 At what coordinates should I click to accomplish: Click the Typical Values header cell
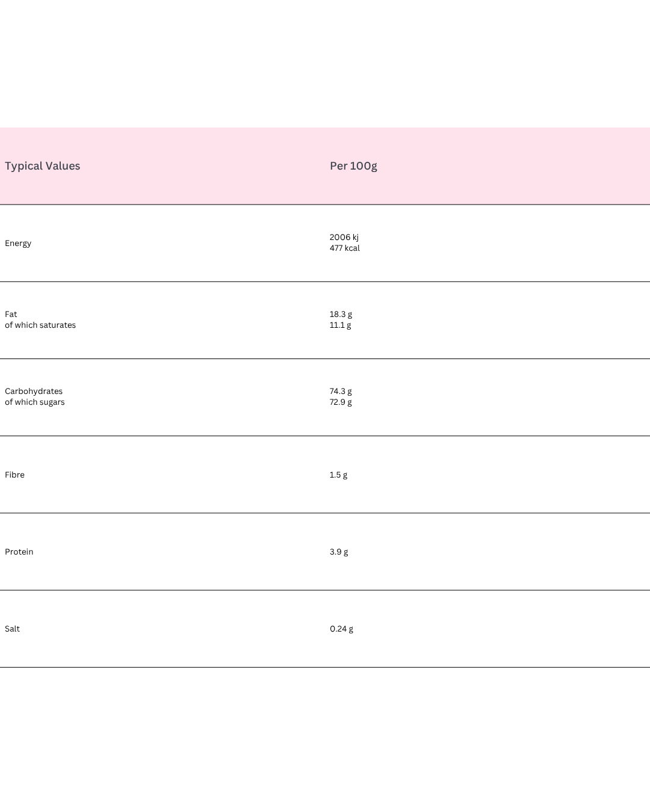point(42,166)
